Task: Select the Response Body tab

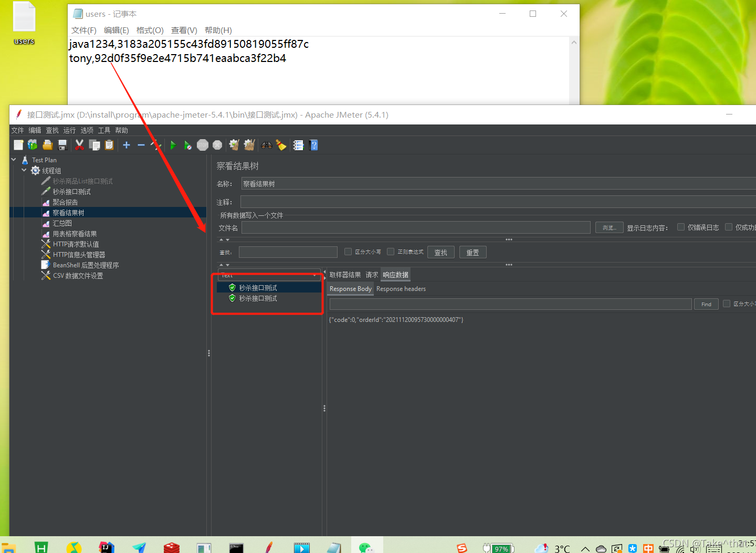Action: [x=350, y=289]
